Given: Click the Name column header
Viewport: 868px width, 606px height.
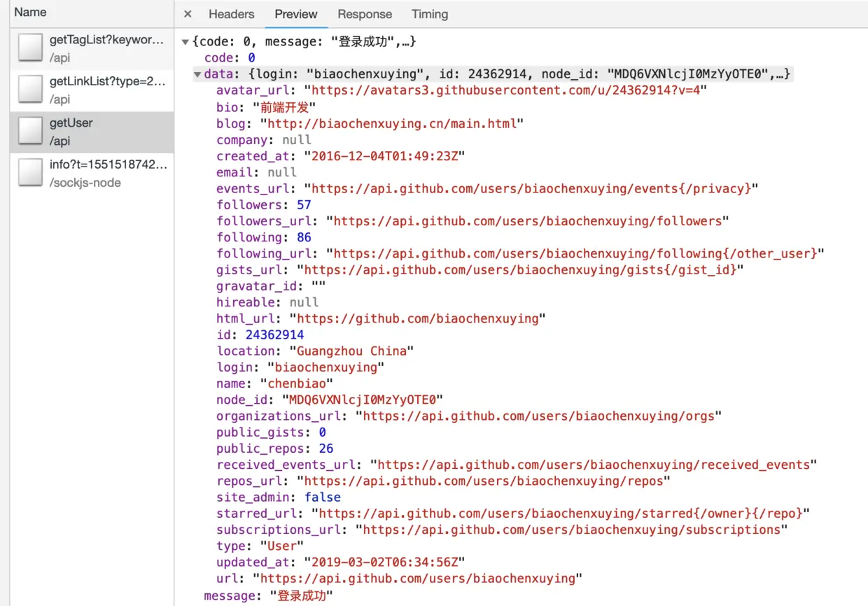Looking at the screenshot, I should coord(29,11).
